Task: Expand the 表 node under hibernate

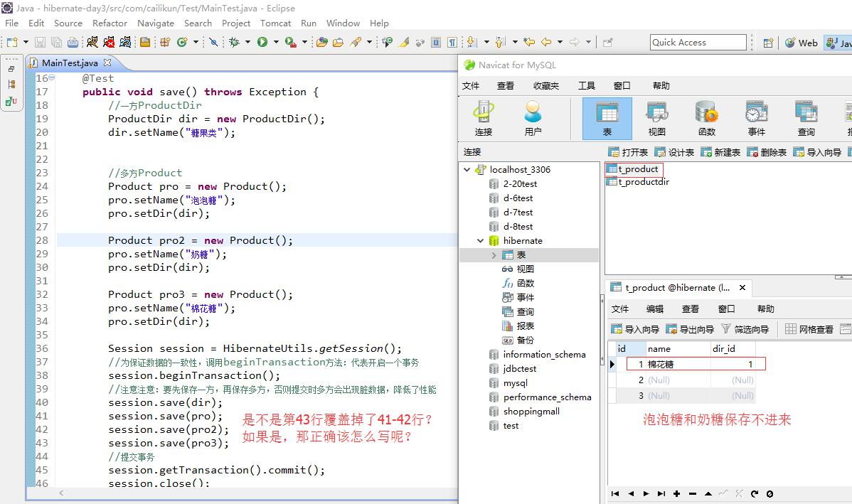Action: pyautogui.click(x=494, y=254)
